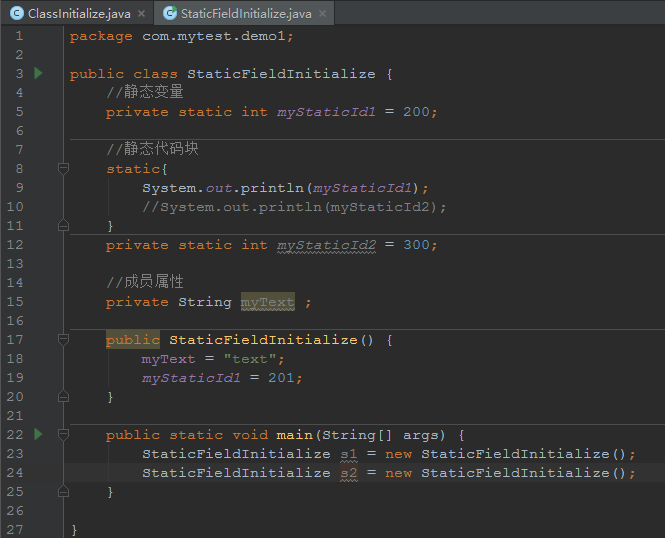Click the constructor end fold marker line 20

point(63,396)
